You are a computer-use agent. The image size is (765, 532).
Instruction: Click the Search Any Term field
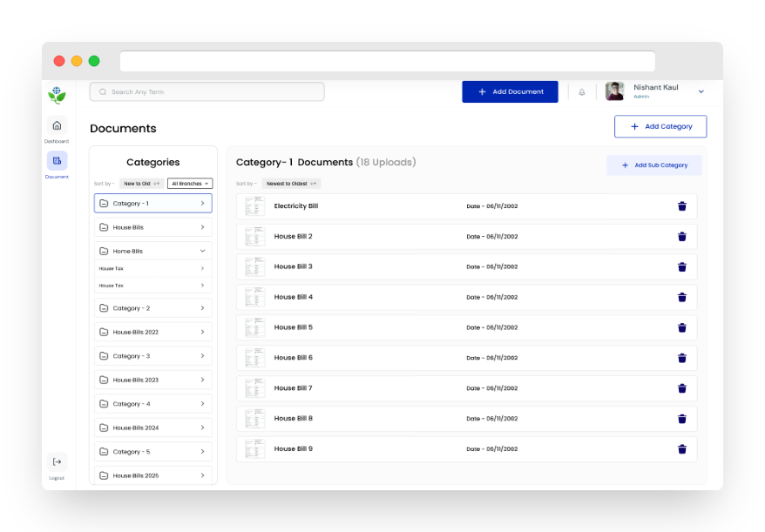(x=207, y=91)
